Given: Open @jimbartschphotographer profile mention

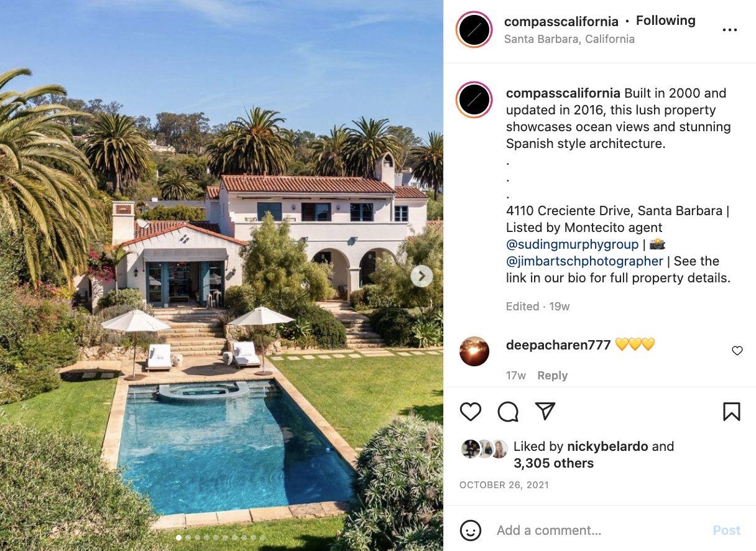Looking at the screenshot, I should 584,261.
